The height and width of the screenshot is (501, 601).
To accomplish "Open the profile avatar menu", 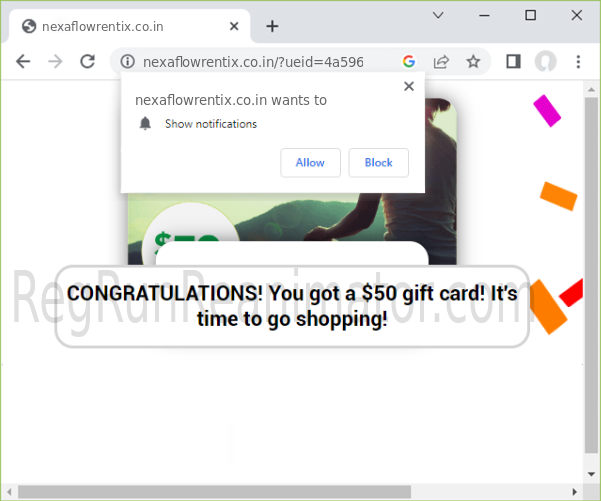I will (x=545, y=61).
